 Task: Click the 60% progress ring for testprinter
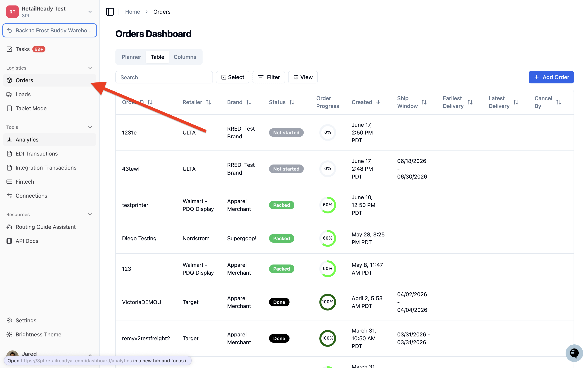328,205
